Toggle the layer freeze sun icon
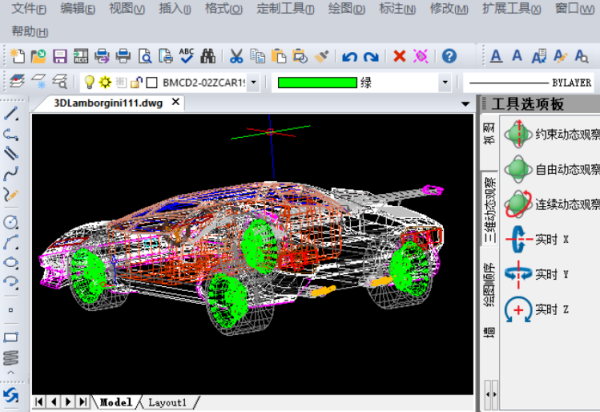Screen dimensions: 600x412 tap(104, 82)
